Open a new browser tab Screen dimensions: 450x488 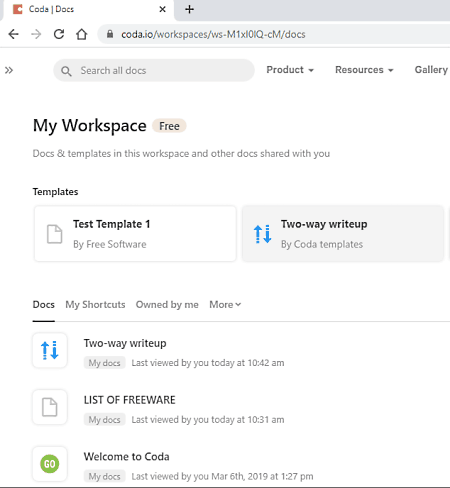pyautogui.click(x=189, y=9)
